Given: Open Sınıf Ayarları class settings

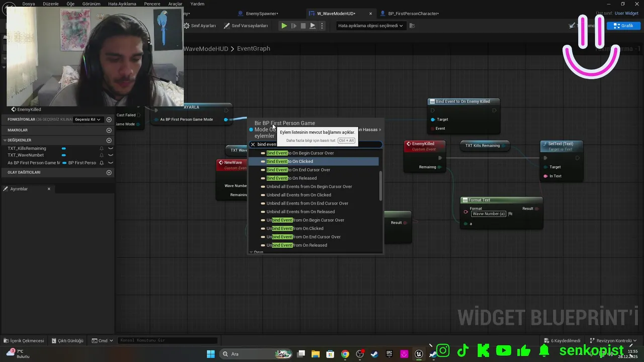Looking at the screenshot, I should 200,26.
